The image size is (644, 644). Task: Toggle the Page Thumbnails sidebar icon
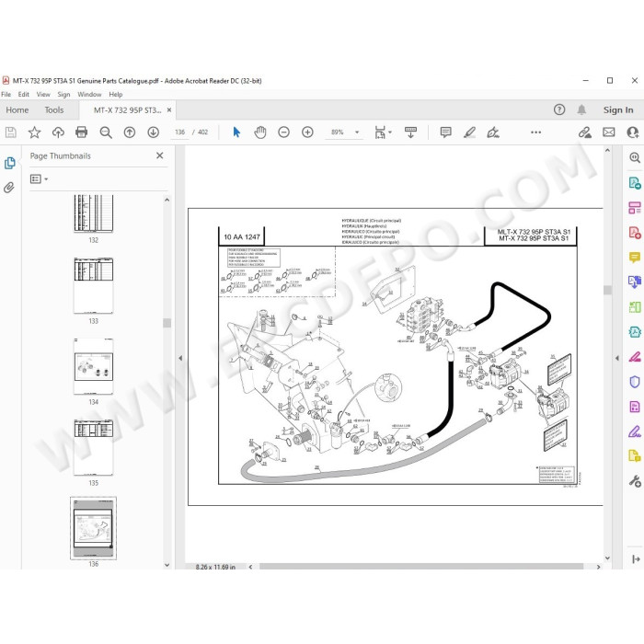[x=9, y=163]
